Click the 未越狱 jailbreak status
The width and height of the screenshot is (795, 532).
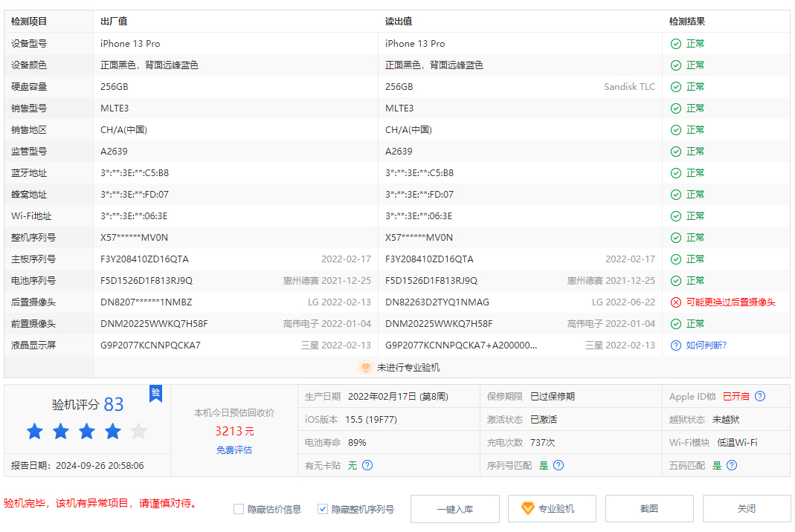point(726,420)
